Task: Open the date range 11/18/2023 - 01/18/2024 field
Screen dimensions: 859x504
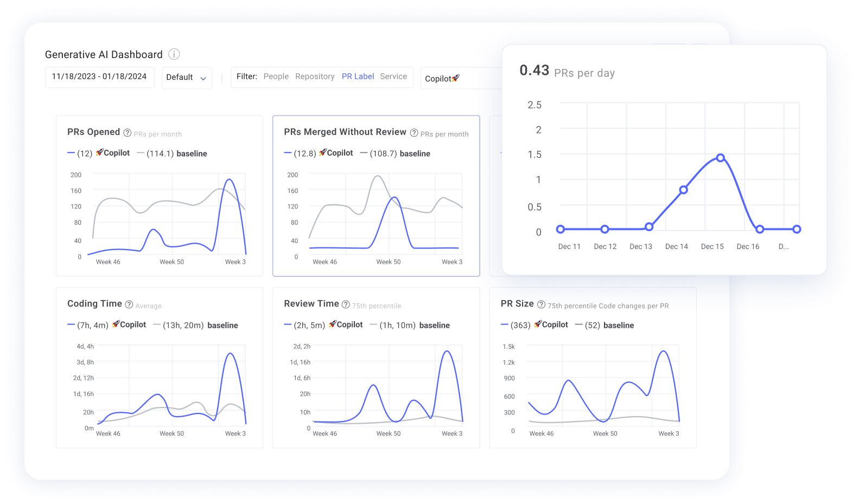Action: pyautogui.click(x=99, y=77)
